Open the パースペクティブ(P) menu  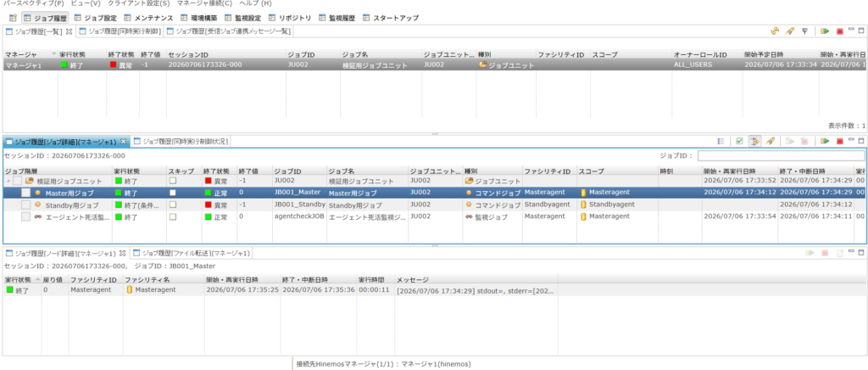click(34, 3)
